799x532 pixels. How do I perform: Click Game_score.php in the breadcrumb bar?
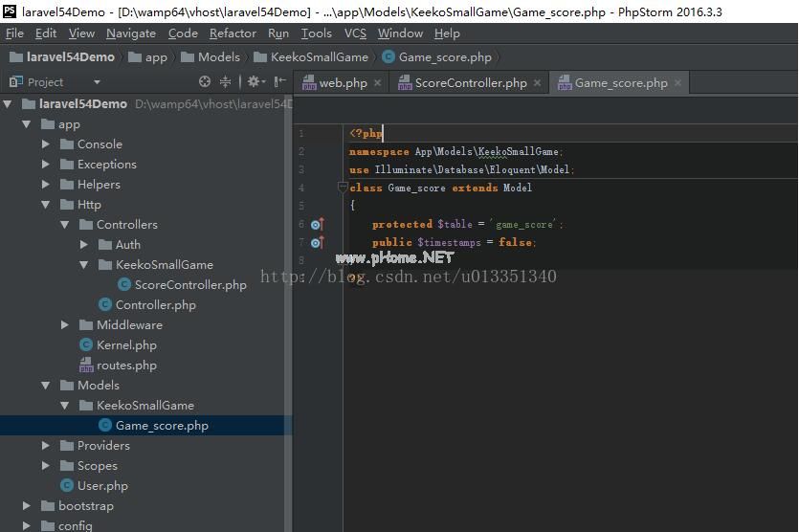coord(437,57)
